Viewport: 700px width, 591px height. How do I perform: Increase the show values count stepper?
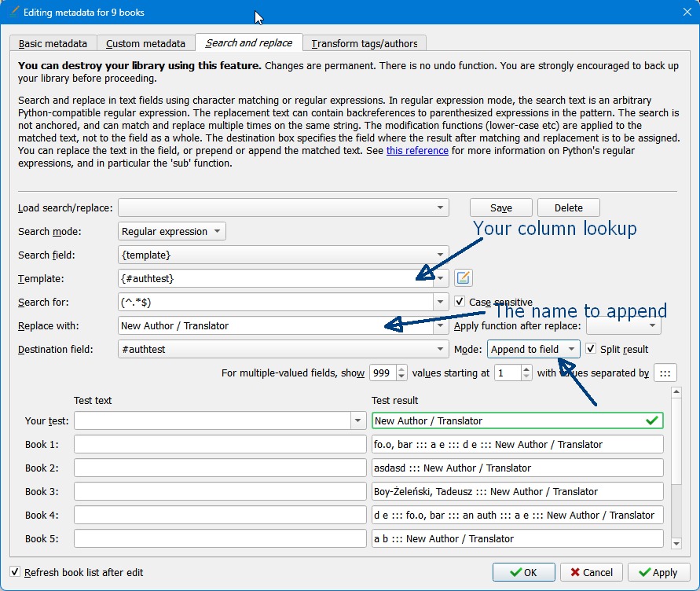[x=401, y=369]
